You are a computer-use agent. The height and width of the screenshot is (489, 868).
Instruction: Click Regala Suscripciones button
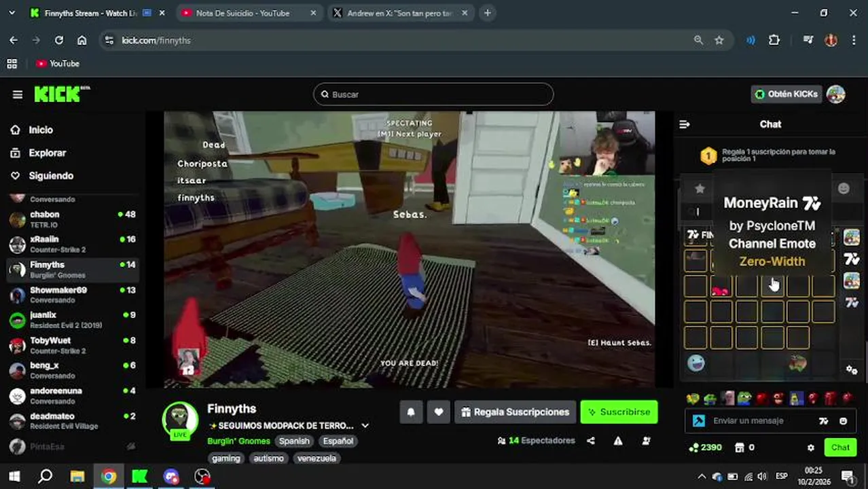pyautogui.click(x=515, y=412)
